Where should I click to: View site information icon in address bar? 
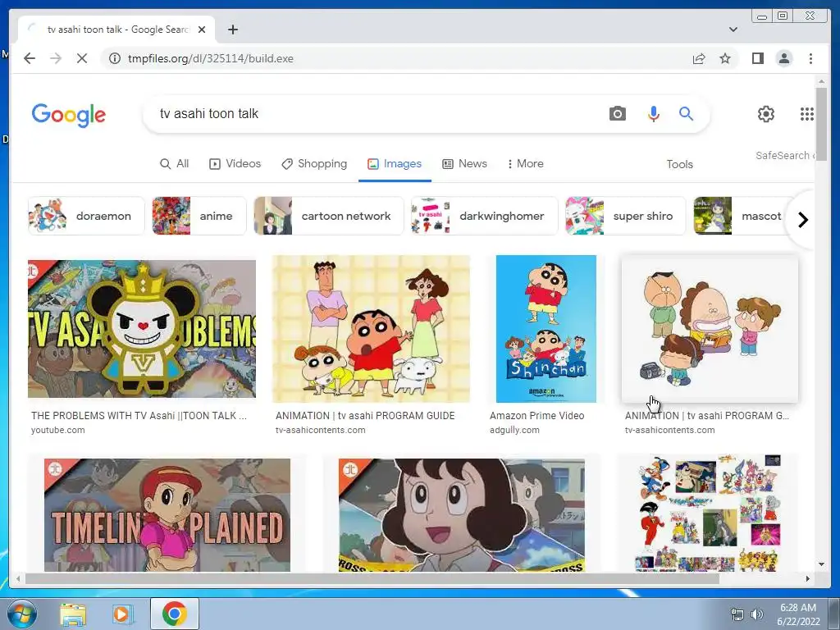[115, 58]
